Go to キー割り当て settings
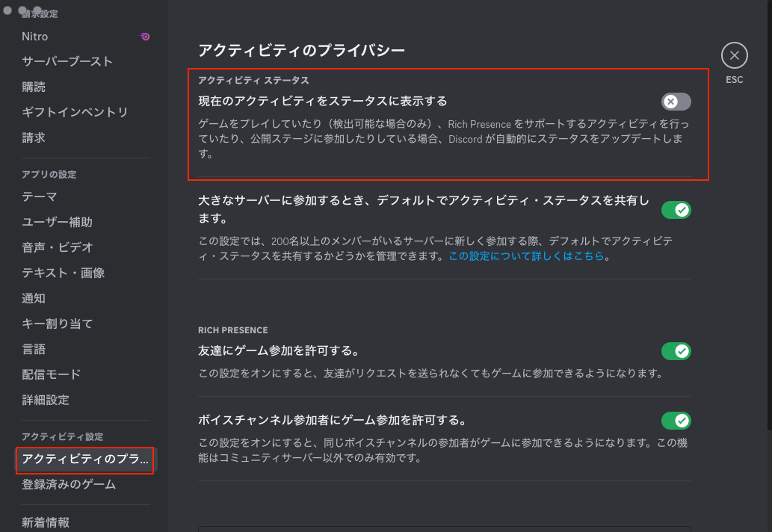Image resolution: width=772 pixels, height=532 pixels. pos(58,324)
